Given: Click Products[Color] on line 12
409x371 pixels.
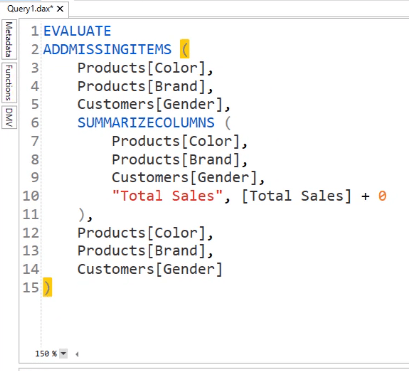Looking at the screenshot, I should 141,233.
